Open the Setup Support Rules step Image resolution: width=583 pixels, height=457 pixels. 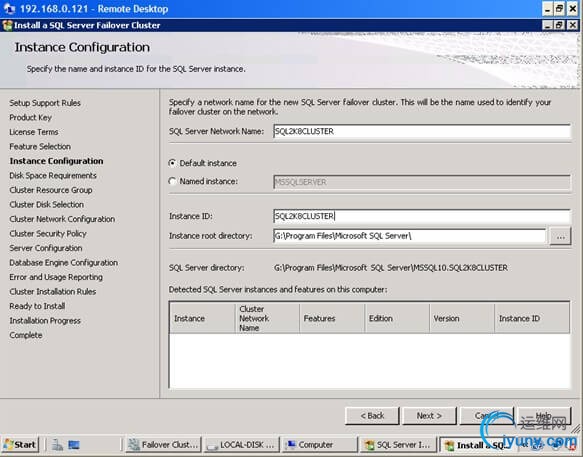45,103
